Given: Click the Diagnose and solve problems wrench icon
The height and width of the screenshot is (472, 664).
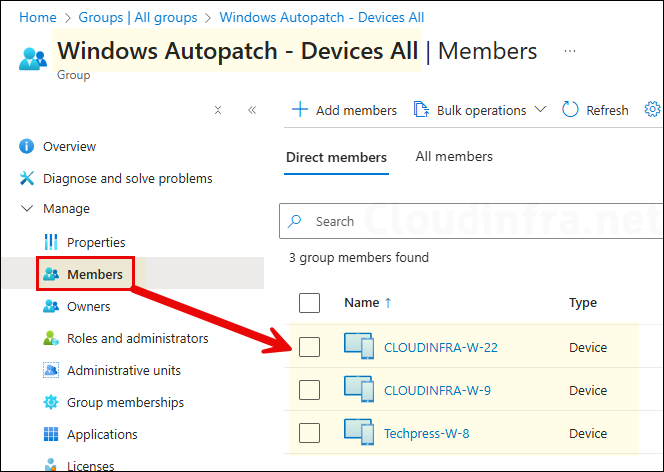Looking at the screenshot, I should click(x=26, y=179).
